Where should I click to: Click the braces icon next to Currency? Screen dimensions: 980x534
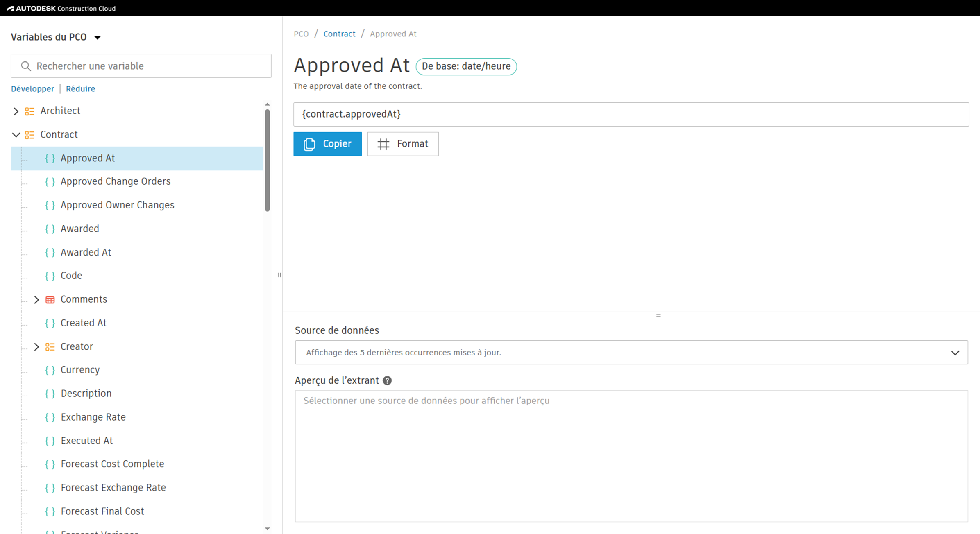point(50,370)
